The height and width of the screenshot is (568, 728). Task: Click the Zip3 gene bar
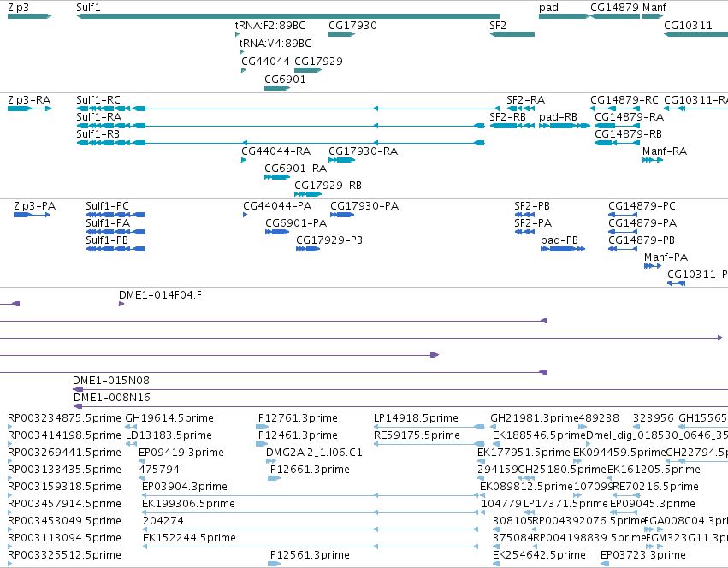[29, 16]
